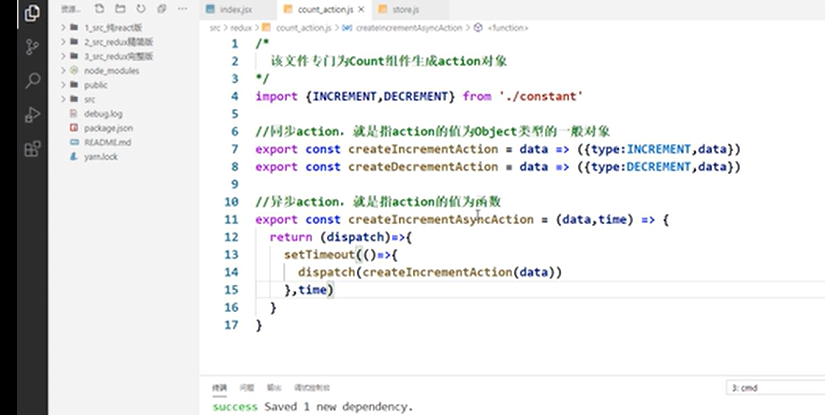Select the 调试控制台 debug console tab
This screenshot has height=415, width=825.
[312, 388]
